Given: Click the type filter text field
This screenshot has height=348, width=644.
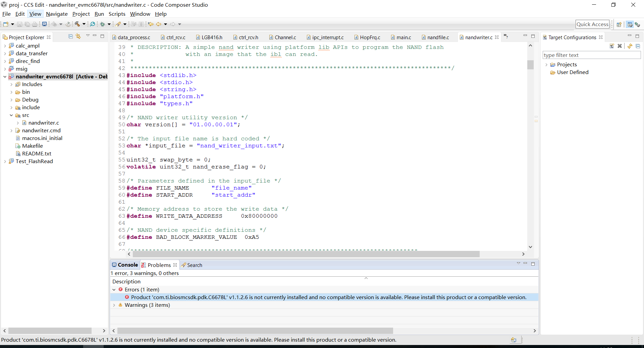Looking at the screenshot, I should click(591, 55).
